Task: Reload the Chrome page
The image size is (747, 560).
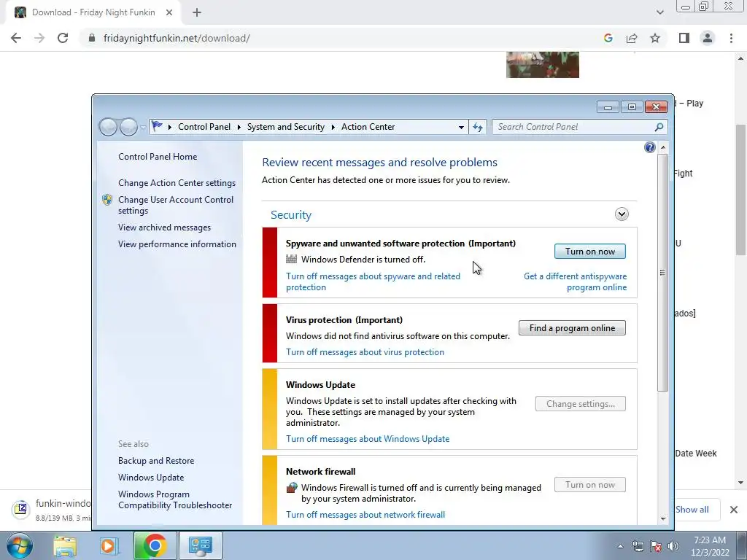Action: pyautogui.click(x=63, y=38)
